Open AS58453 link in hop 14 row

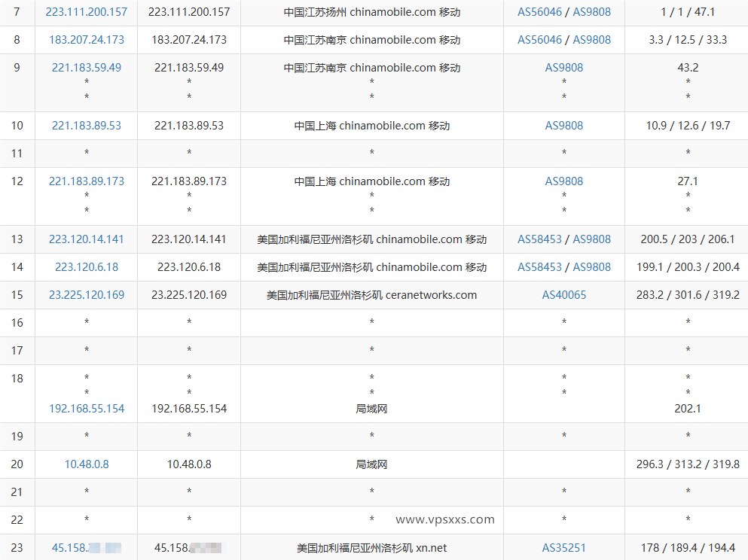click(539, 267)
